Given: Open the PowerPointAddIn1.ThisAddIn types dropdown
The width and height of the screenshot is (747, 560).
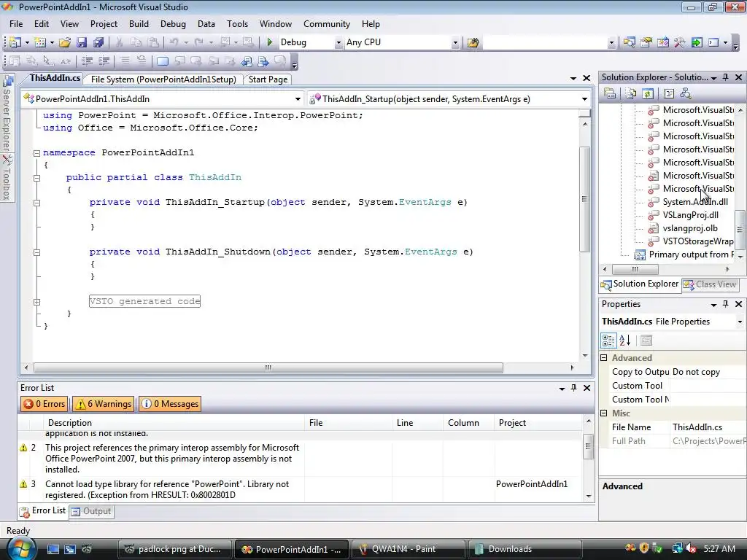Looking at the screenshot, I should [x=298, y=99].
